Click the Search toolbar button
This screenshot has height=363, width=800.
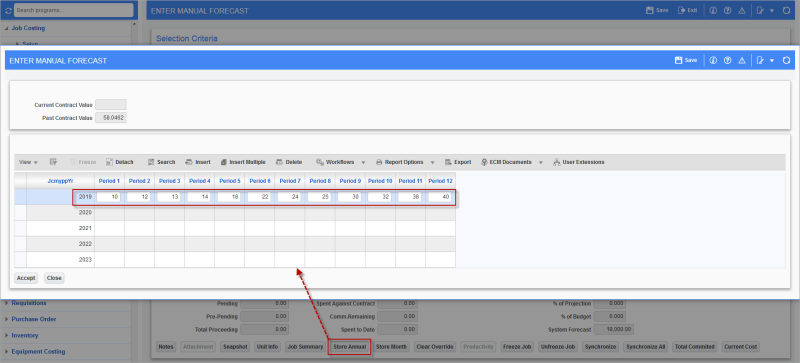162,162
